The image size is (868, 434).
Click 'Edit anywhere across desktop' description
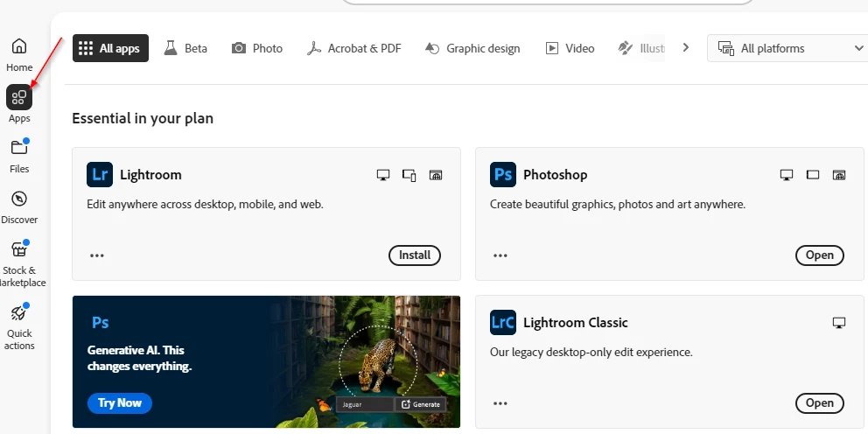205,204
